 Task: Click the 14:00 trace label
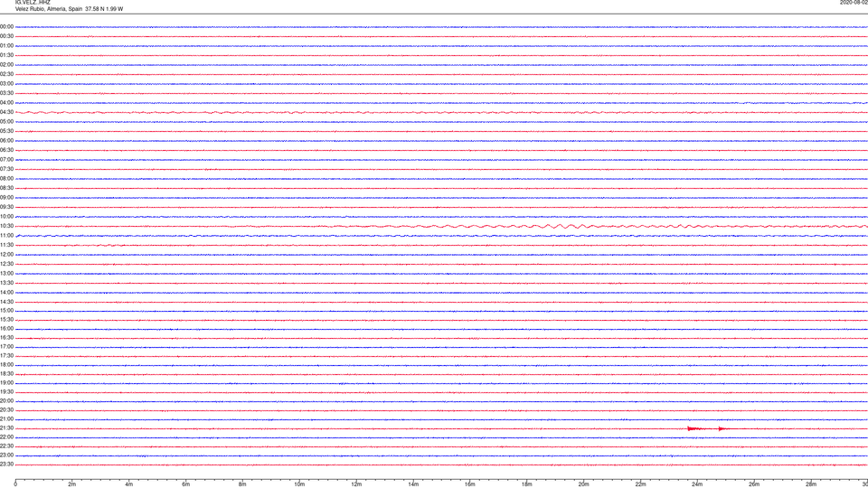6,292
